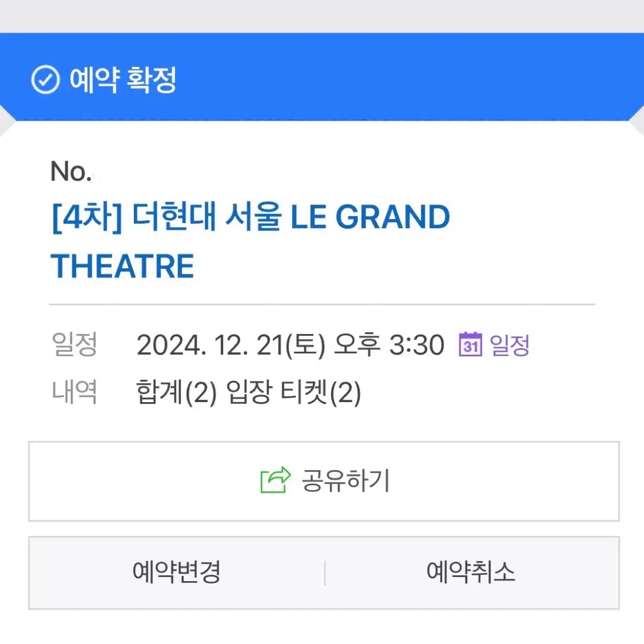The height and width of the screenshot is (644, 644).
Task: Select the date 2024. 12. 21(토)
Action: pos(231,345)
